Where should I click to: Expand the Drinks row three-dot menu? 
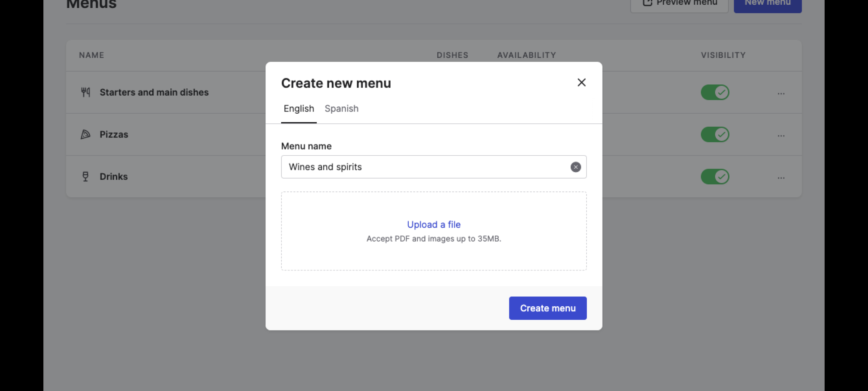[781, 178]
